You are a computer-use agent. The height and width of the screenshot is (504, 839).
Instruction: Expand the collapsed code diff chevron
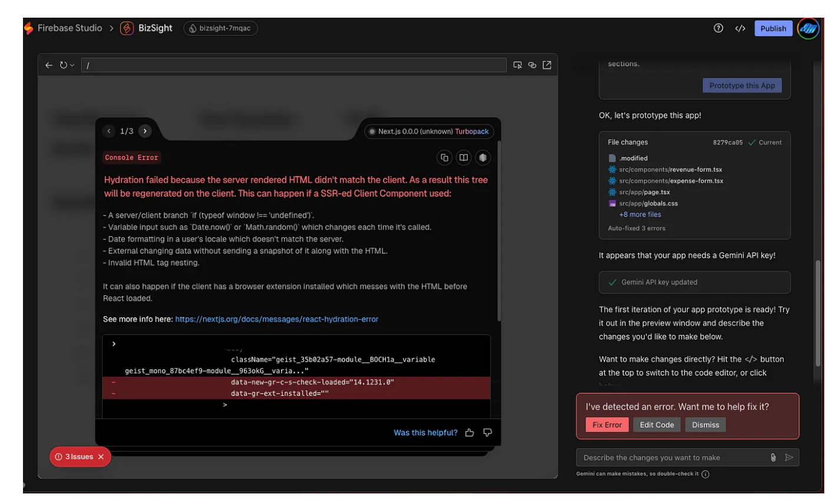tap(114, 344)
